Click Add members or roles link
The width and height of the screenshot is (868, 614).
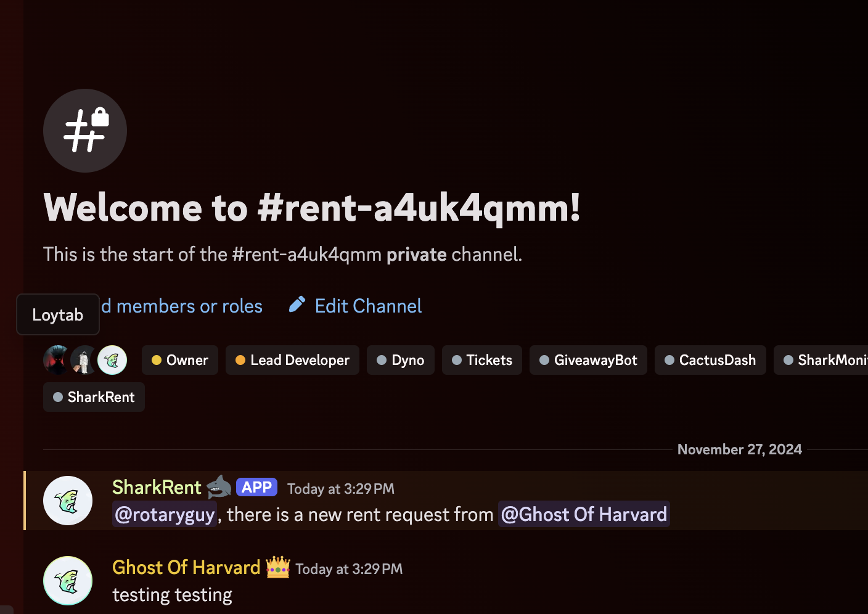(182, 306)
